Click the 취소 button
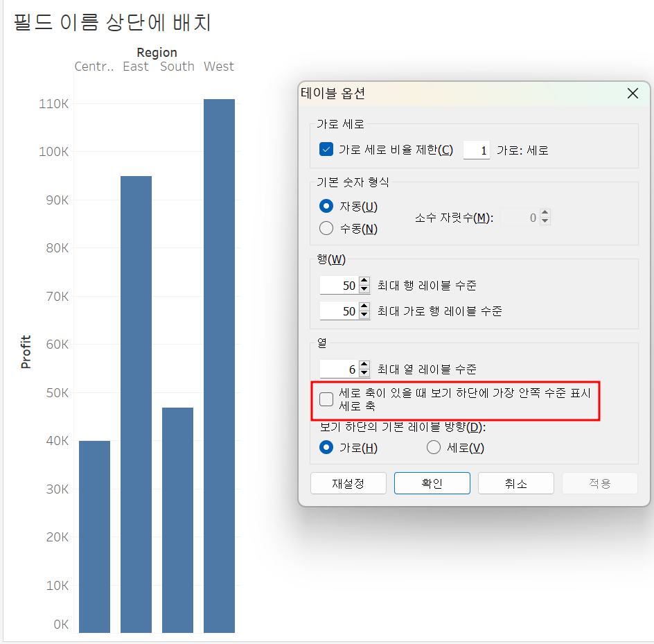Image resolution: width=654 pixels, height=644 pixels. tap(516, 483)
